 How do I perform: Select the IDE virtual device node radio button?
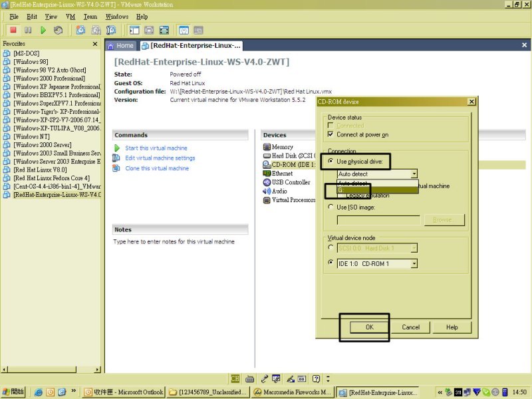click(x=331, y=263)
